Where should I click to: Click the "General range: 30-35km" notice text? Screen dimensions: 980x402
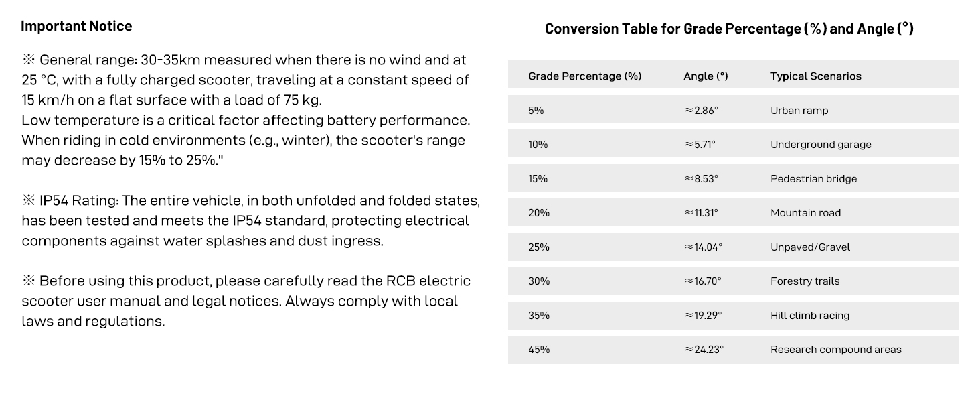click(245, 80)
